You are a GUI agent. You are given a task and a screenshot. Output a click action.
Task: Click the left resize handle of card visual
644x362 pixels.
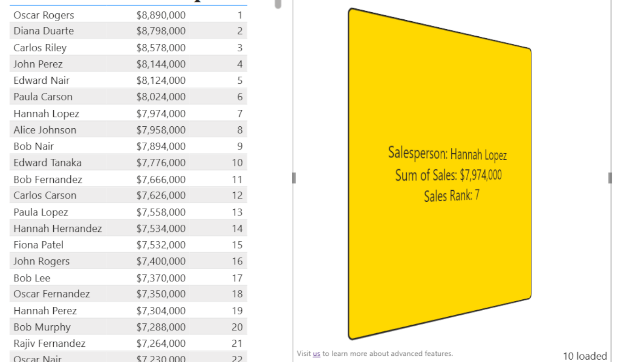point(294,178)
